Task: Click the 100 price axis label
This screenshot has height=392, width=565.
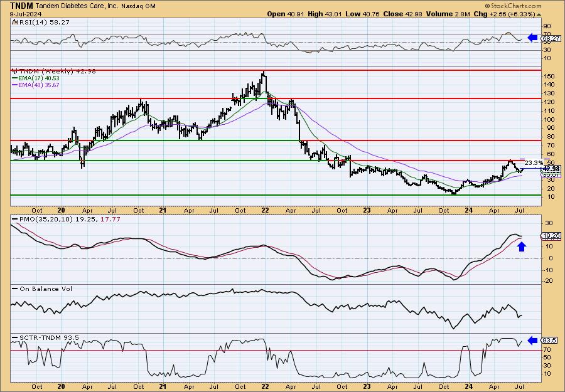Action: [x=549, y=120]
